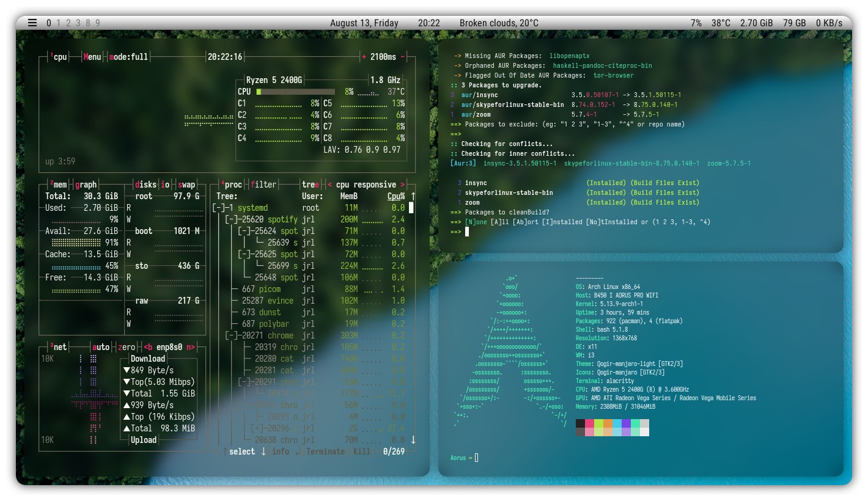Toggle the memory 'graph' option
This screenshot has width=868, height=501.
coord(86,185)
